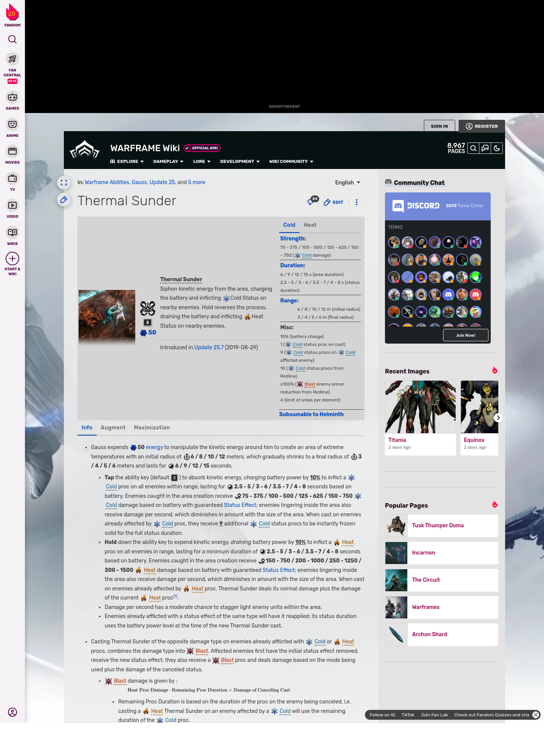Click the Discord logo in chat widget

tap(416, 206)
